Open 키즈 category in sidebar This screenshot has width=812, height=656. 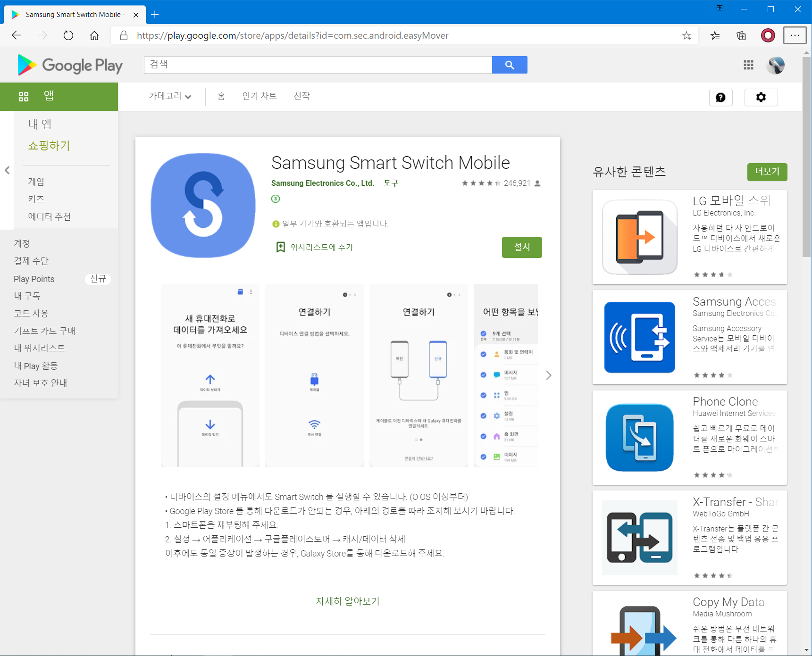click(36, 199)
